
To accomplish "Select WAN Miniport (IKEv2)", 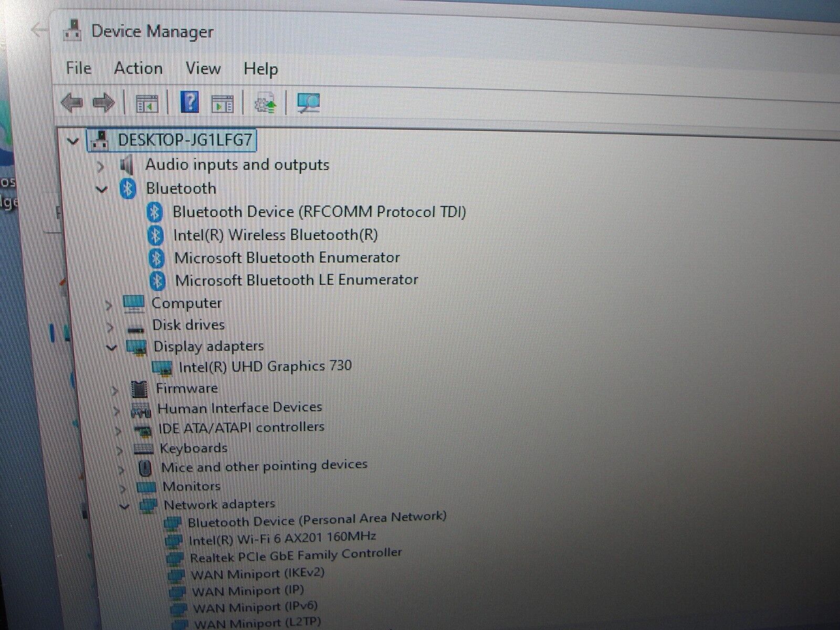I will click(x=258, y=573).
